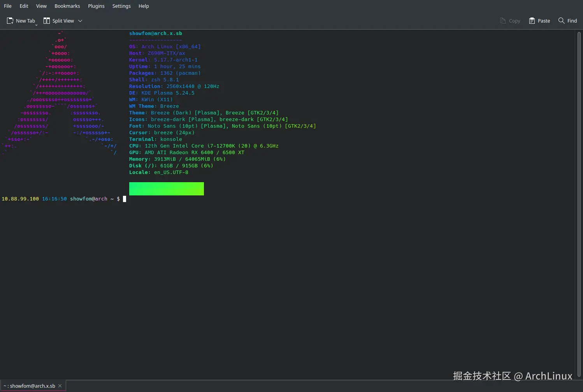Click the 'Disk (/): 61GB / 915GB' line

tap(171, 166)
